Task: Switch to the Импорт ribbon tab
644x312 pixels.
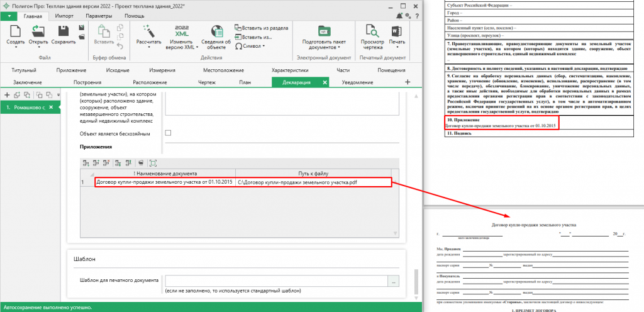Action: click(64, 15)
